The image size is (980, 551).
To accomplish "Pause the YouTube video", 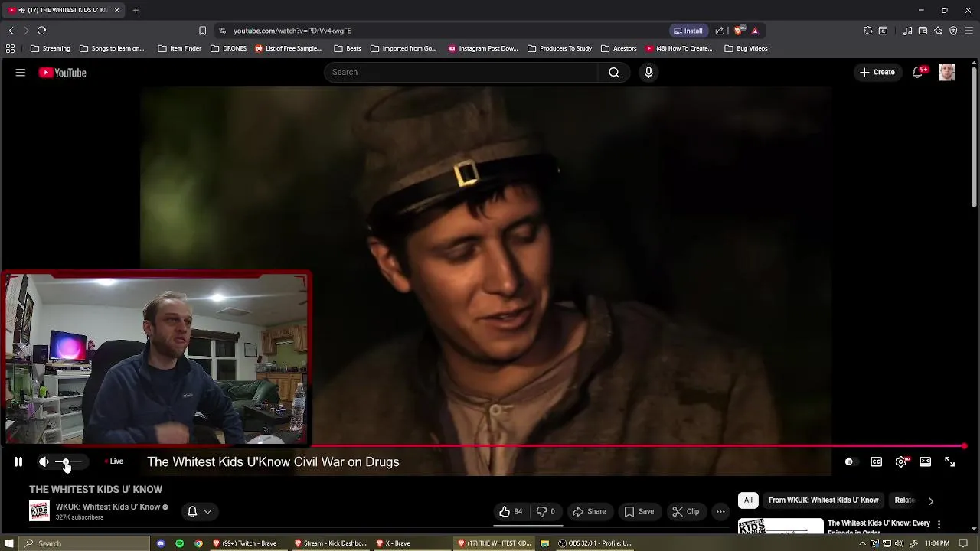I will pos(18,461).
